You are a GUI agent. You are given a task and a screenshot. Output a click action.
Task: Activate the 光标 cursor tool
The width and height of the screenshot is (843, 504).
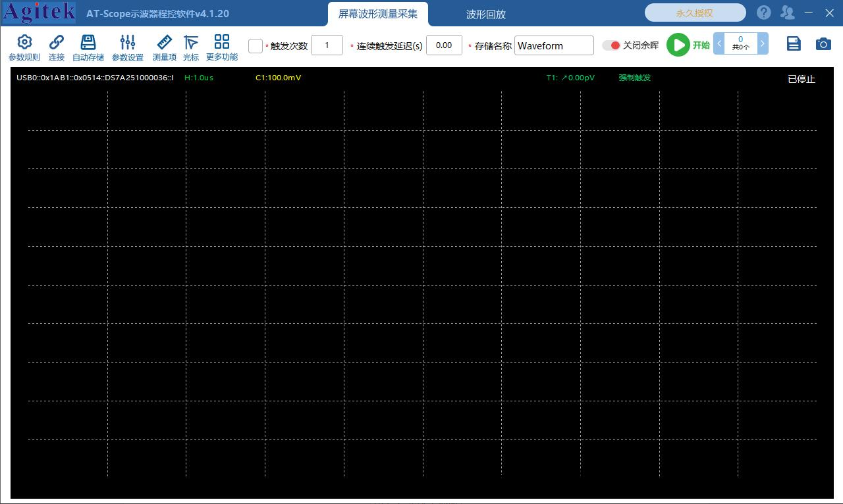[x=191, y=43]
